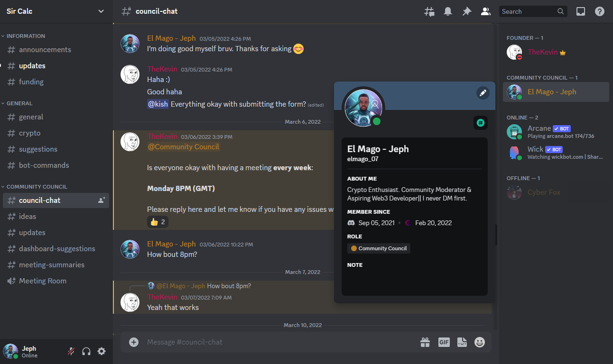Click the profile badge hash icon
This screenshot has height=364, width=613.
click(x=480, y=123)
